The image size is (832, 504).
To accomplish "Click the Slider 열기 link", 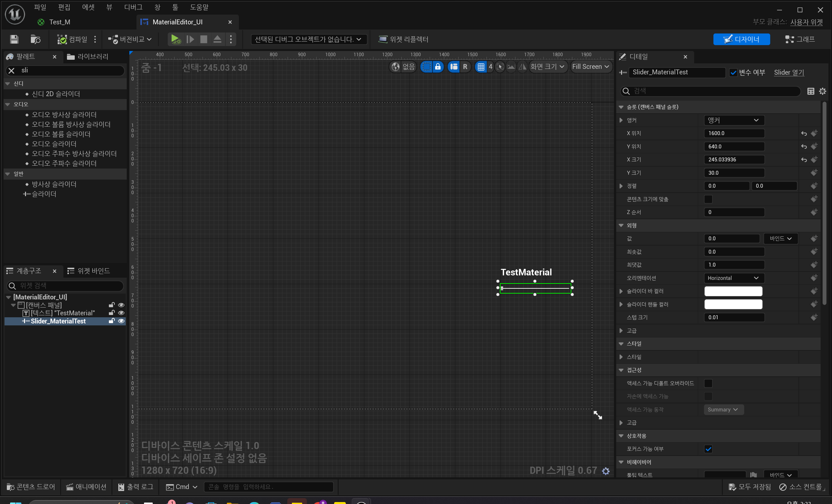I will 789,72.
